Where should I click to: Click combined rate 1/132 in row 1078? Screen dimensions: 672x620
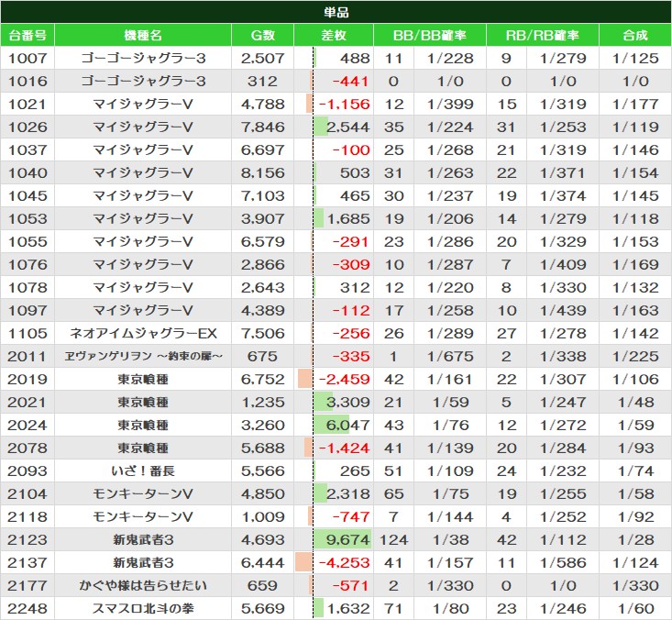[635, 288]
